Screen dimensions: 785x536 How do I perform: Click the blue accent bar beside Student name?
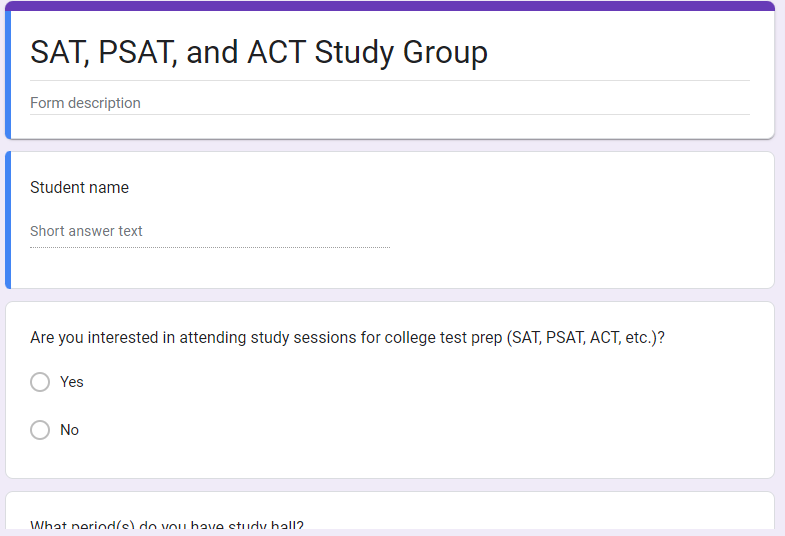tap(8, 220)
